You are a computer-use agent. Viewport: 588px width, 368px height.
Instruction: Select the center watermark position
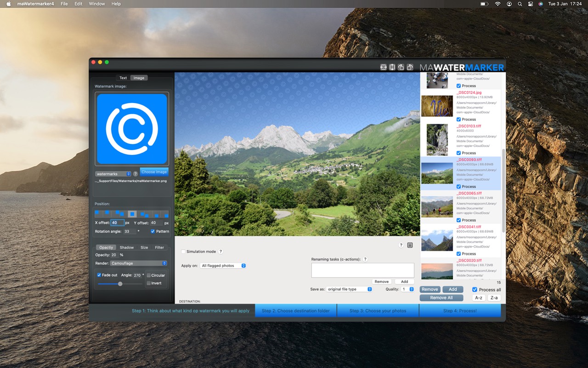point(132,213)
